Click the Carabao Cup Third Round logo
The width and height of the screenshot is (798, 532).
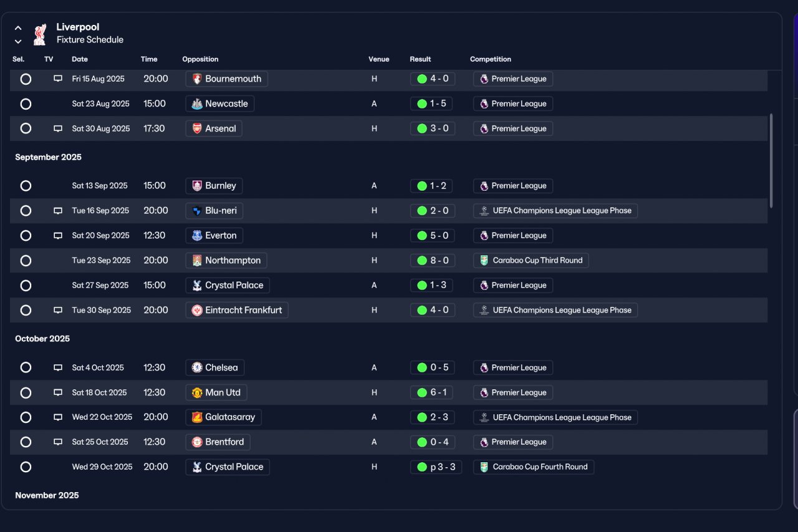pos(484,260)
